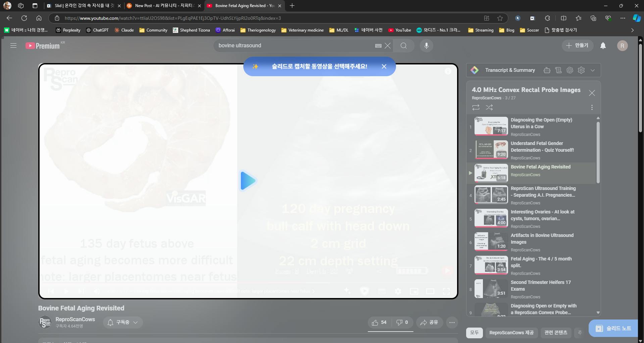Click the robot icon in Transcript & Summary
Viewport: 644px width, 343px height.
click(x=547, y=70)
